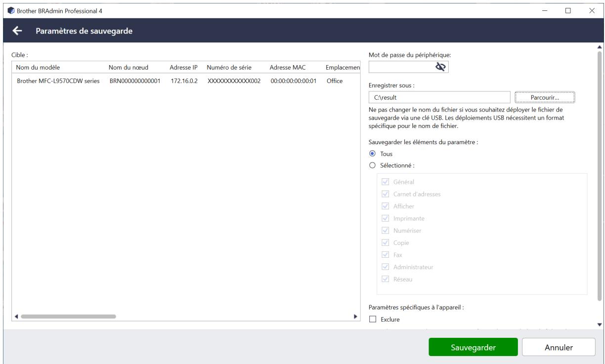Click the Office location cell
The height and width of the screenshot is (364, 605).
tap(335, 81)
